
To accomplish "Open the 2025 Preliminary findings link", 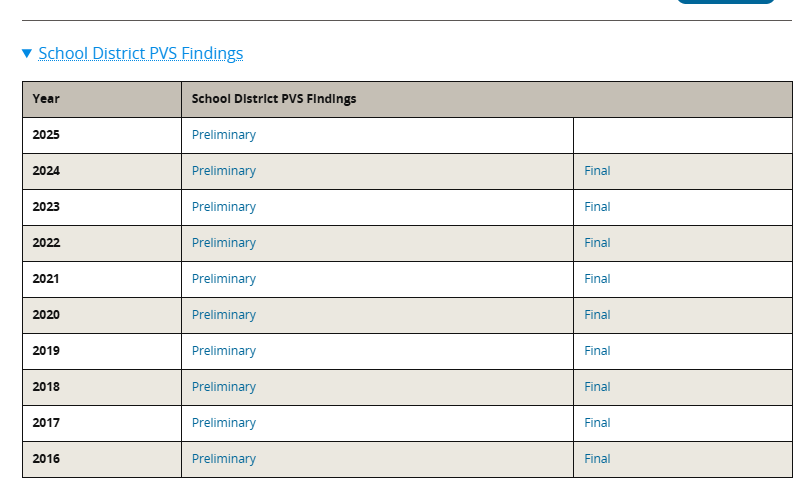I will click(x=223, y=135).
